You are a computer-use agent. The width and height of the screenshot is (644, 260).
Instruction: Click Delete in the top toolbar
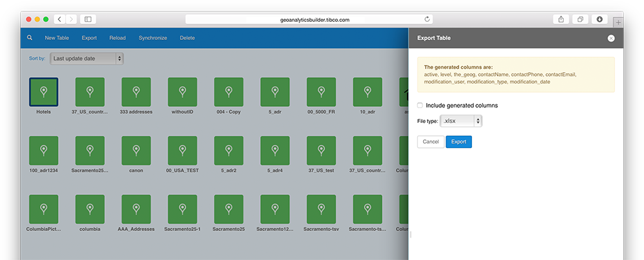(x=187, y=38)
